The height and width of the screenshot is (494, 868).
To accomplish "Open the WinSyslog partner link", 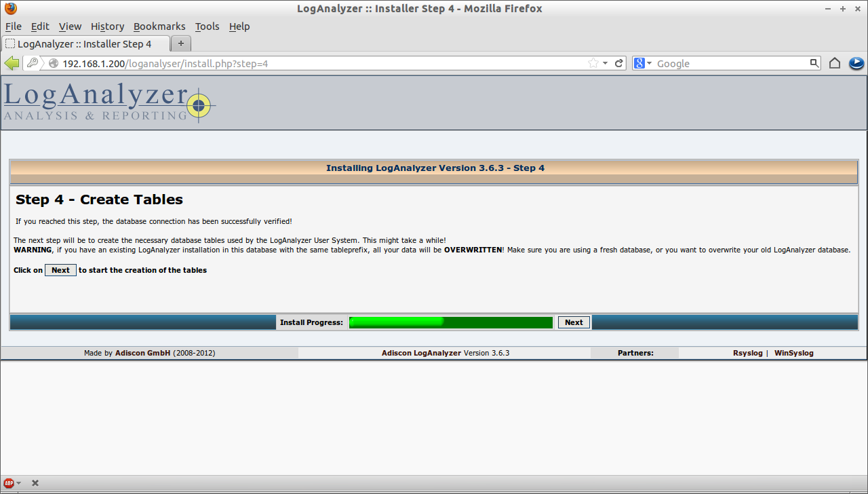I will pyautogui.click(x=793, y=353).
